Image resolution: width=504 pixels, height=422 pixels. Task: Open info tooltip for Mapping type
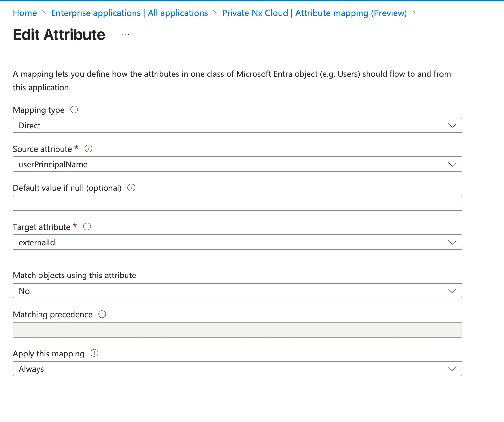point(74,110)
